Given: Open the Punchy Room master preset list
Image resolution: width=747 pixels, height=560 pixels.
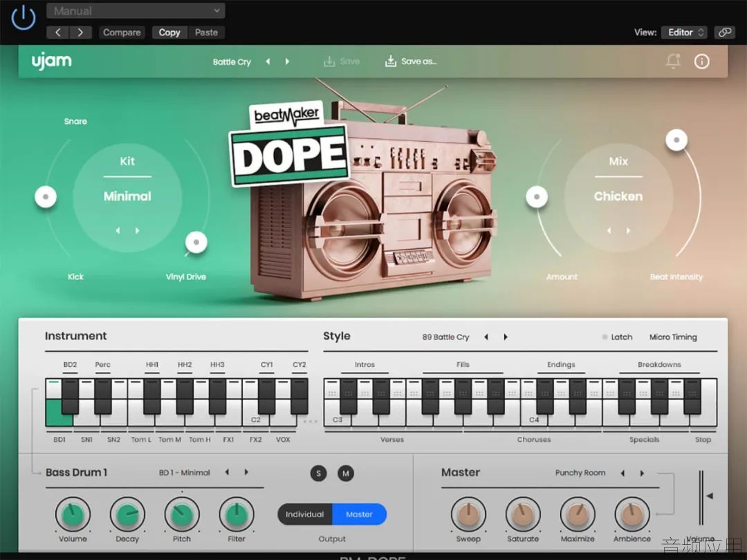Looking at the screenshot, I should pos(580,473).
